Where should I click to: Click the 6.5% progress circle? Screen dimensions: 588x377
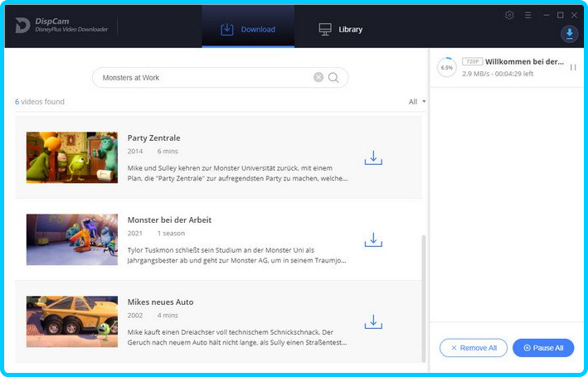[447, 67]
